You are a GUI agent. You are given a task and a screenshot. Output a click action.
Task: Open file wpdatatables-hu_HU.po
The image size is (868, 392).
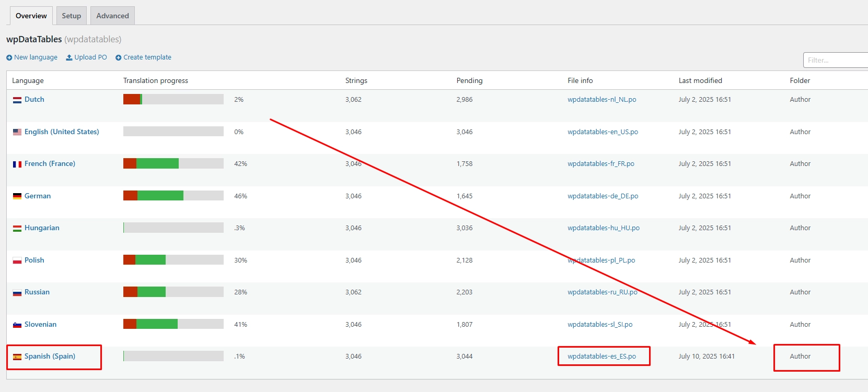[x=604, y=228]
